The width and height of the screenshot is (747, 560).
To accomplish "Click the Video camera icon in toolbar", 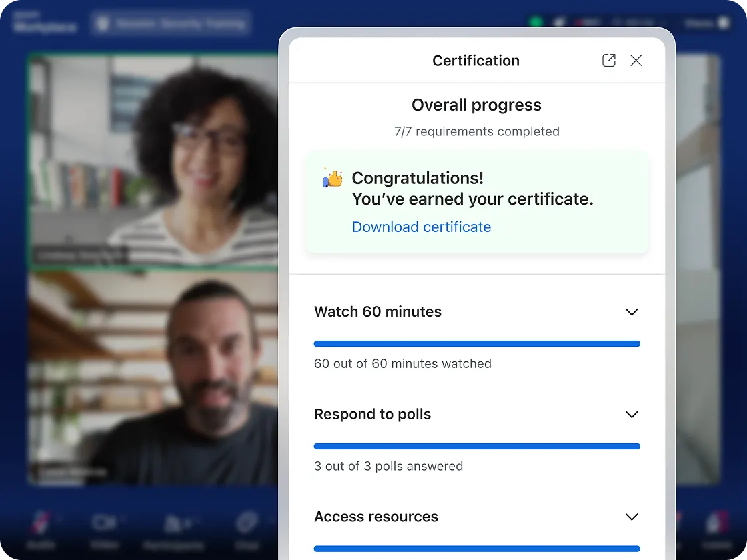I will coord(105,525).
